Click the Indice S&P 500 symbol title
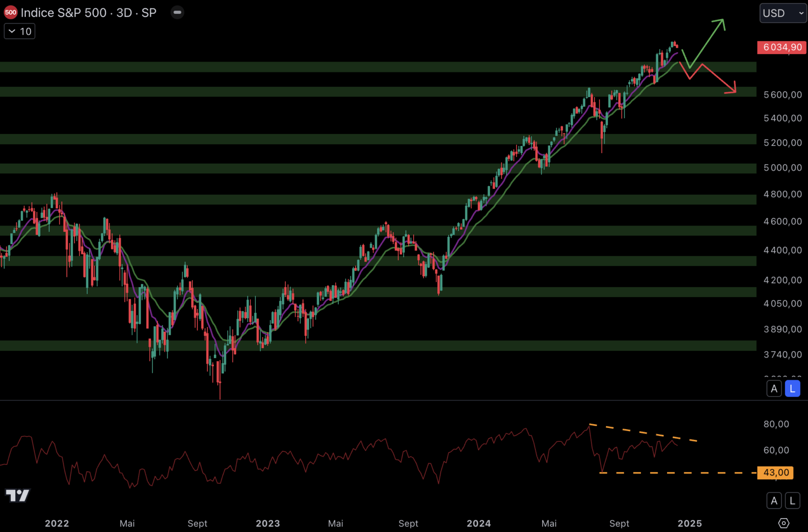Viewport: 808px width, 532px height. coord(89,13)
